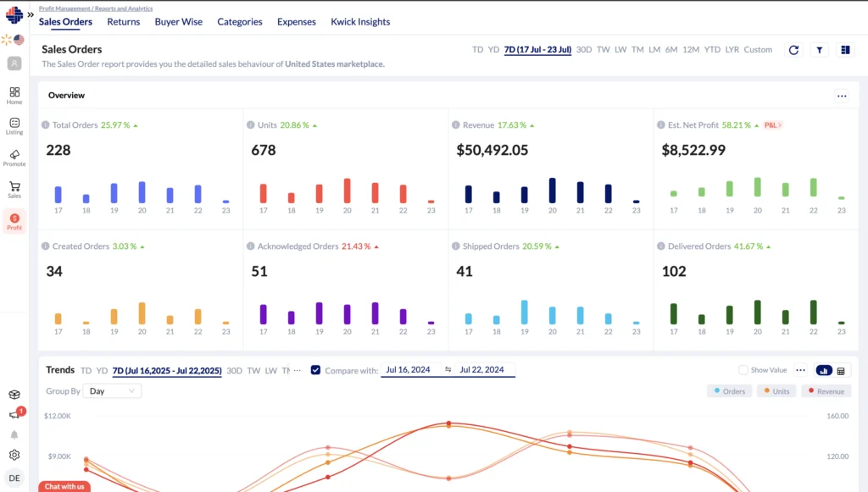
Task: Click the Total Orders bar for day 20
Action: [x=142, y=192]
